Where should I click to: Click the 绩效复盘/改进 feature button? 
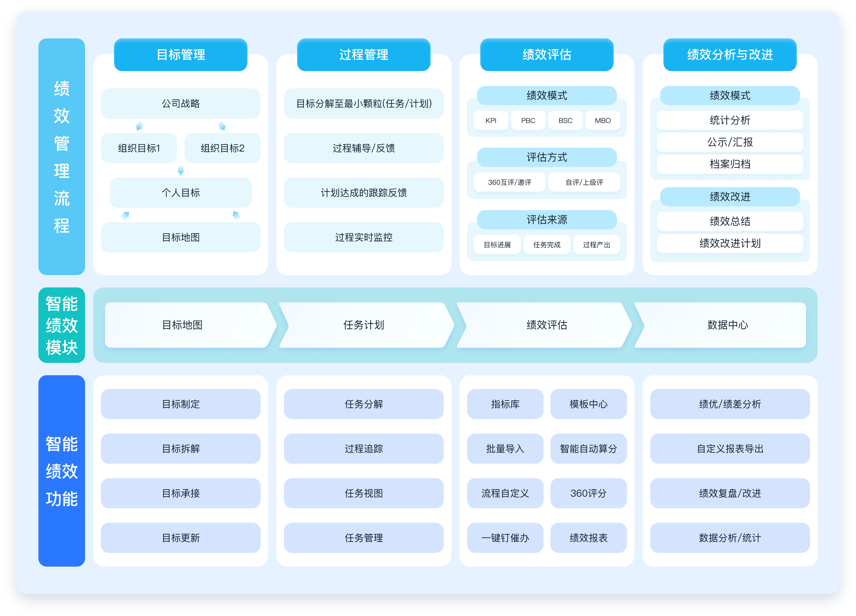point(729,493)
